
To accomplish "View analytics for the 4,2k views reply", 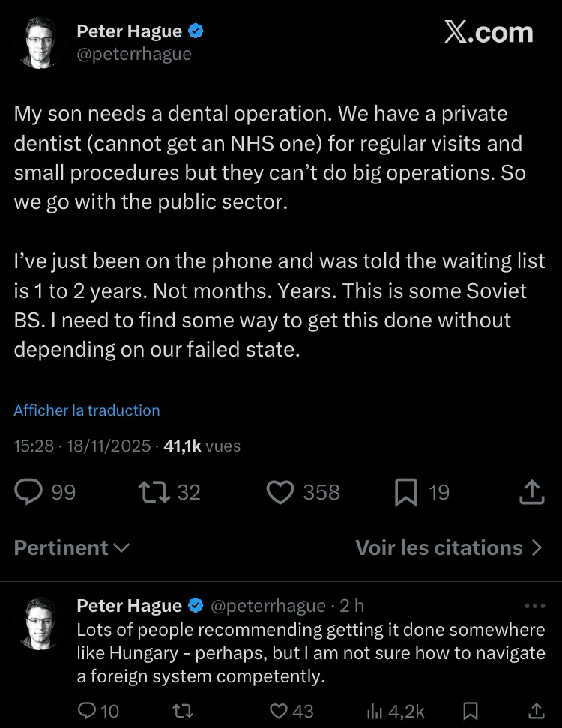I will (x=375, y=710).
